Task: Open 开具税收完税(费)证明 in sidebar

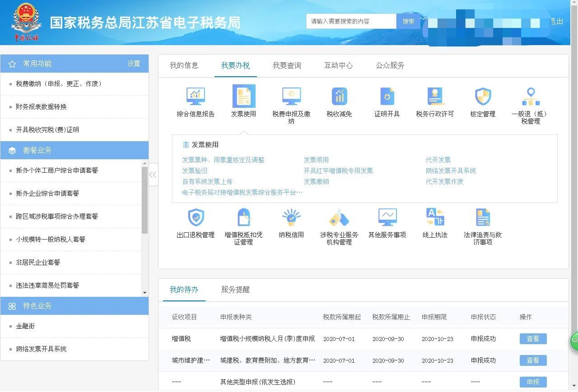Action: pos(47,130)
